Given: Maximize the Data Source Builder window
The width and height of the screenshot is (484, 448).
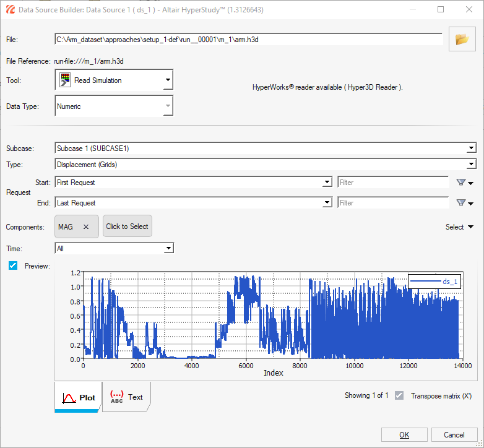Looking at the screenshot, I should pyautogui.click(x=441, y=9).
